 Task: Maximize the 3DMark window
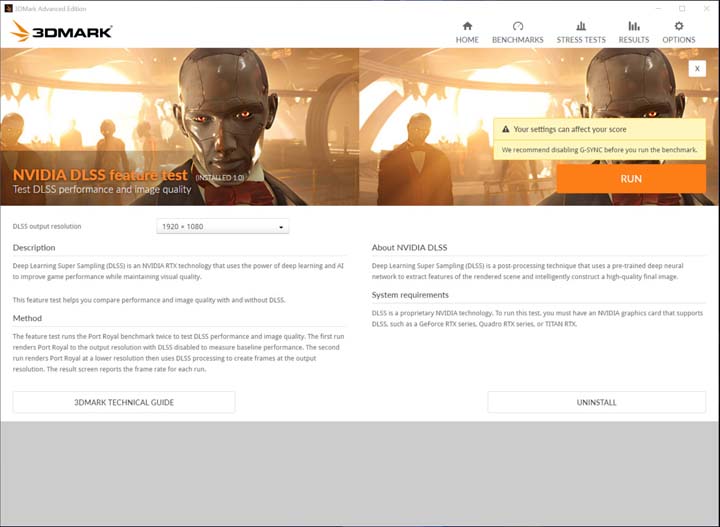tap(682, 8)
